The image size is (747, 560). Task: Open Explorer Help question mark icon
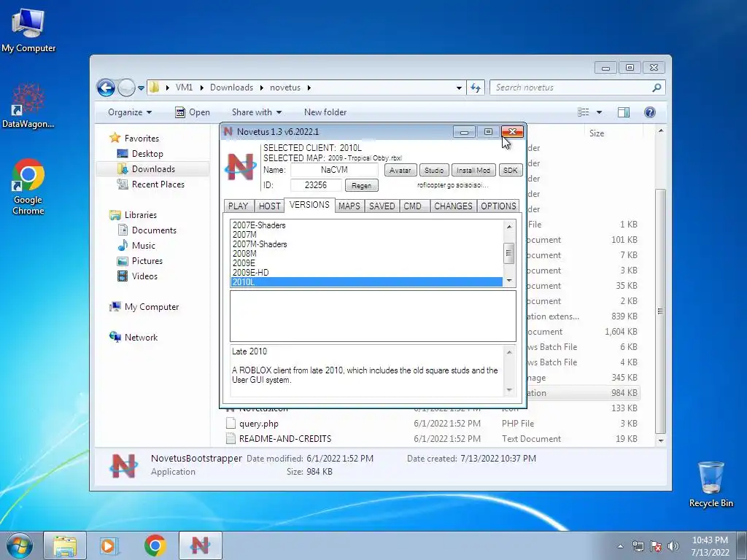point(650,112)
